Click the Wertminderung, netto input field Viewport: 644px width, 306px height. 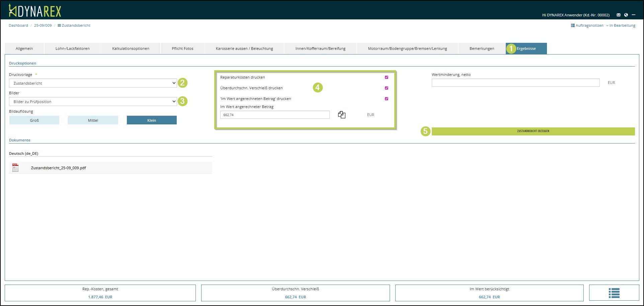515,83
